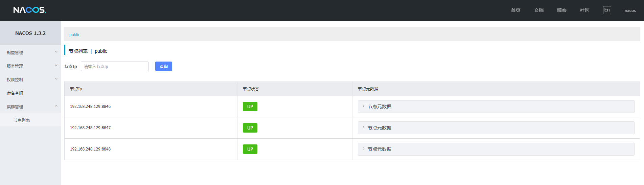Open the 社区 link in header
Image resolution: width=644 pixels, height=185 pixels.
pos(584,10)
